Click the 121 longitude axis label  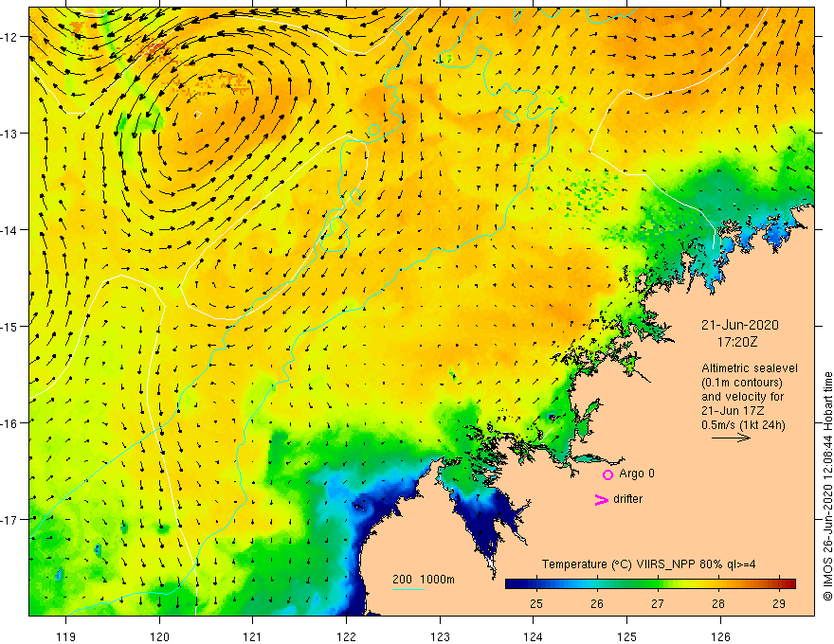point(253,637)
